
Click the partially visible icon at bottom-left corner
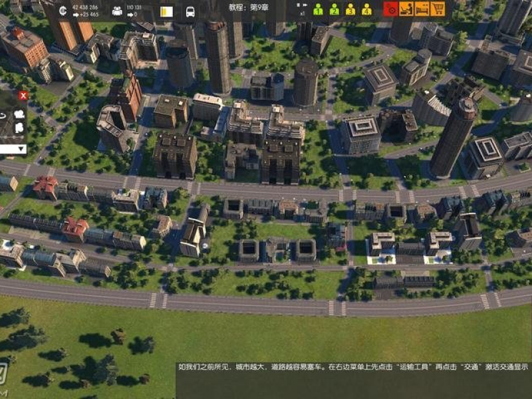tap(3, 374)
